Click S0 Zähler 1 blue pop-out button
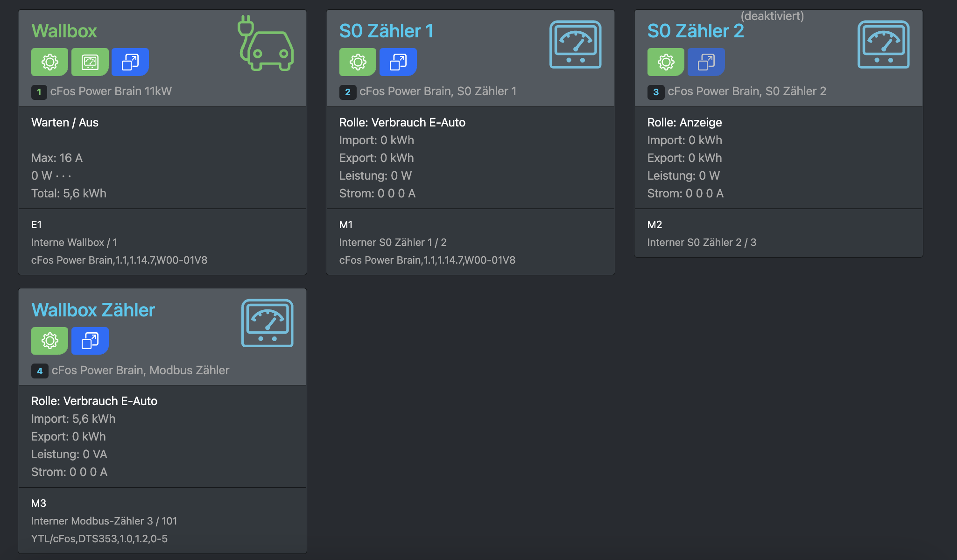The width and height of the screenshot is (957, 560). coord(398,62)
